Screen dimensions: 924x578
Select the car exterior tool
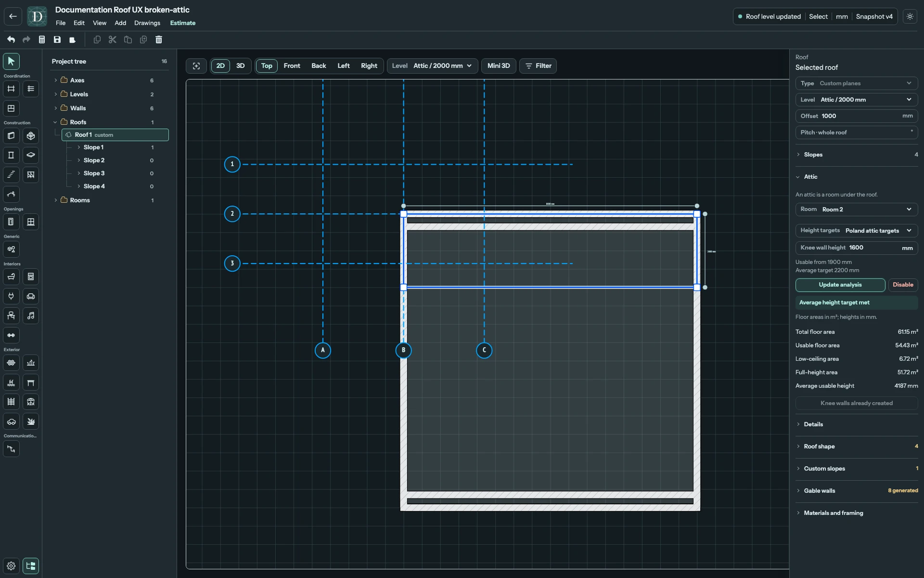[x=11, y=421]
